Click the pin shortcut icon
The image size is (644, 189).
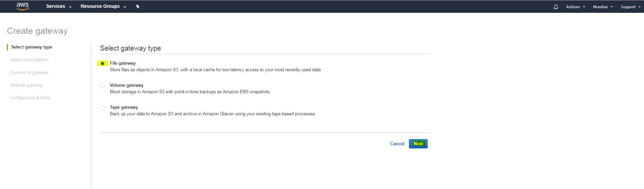(x=137, y=7)
